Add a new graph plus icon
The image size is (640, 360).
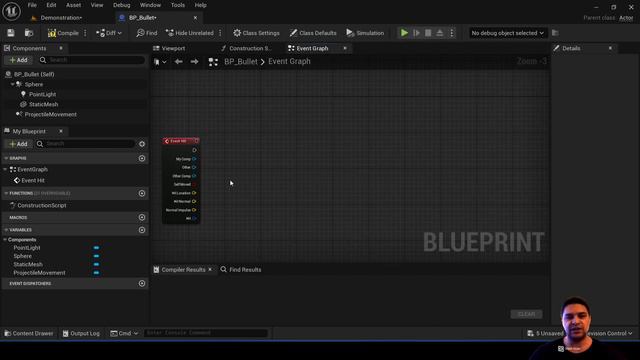coord(142,158)
